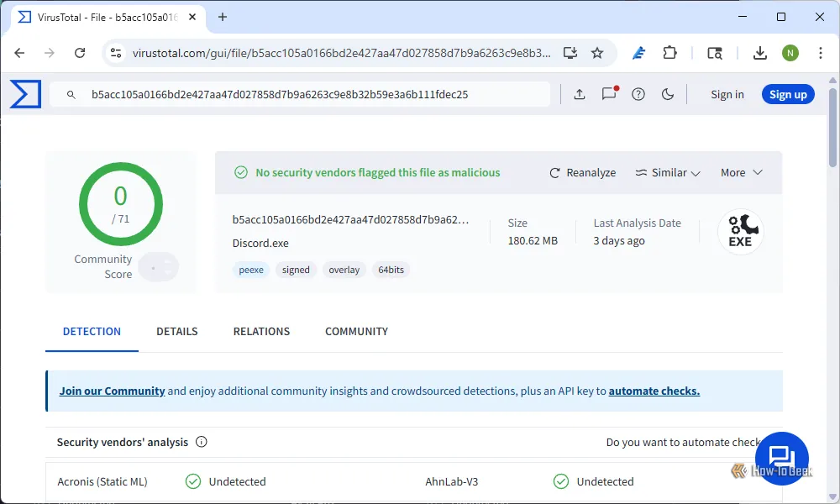The height and width of the screenshot is (504, 840).
Task: Open the floating chat widget button
Action: click(781, 459)
